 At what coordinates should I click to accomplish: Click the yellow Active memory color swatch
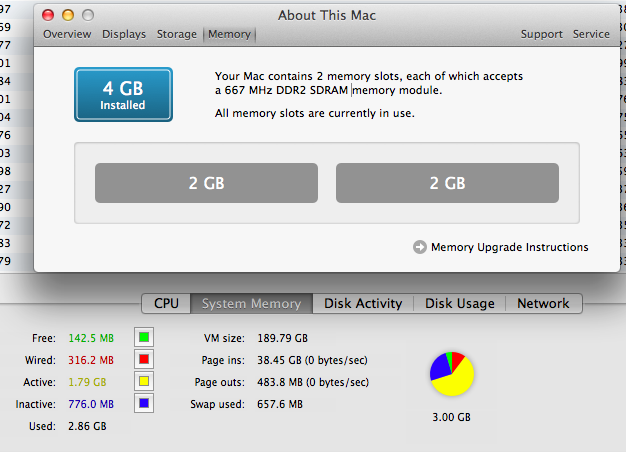144,381
